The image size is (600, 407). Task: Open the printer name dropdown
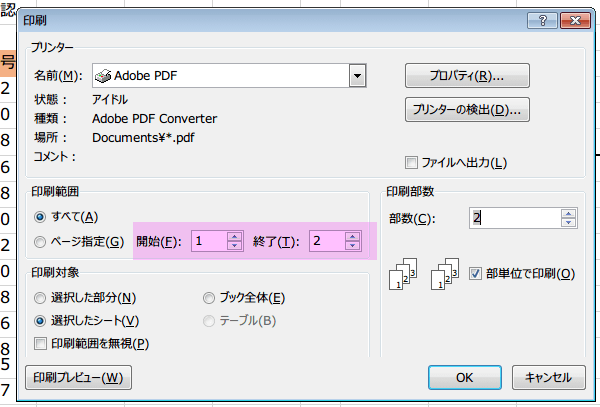tap(358, 75)
